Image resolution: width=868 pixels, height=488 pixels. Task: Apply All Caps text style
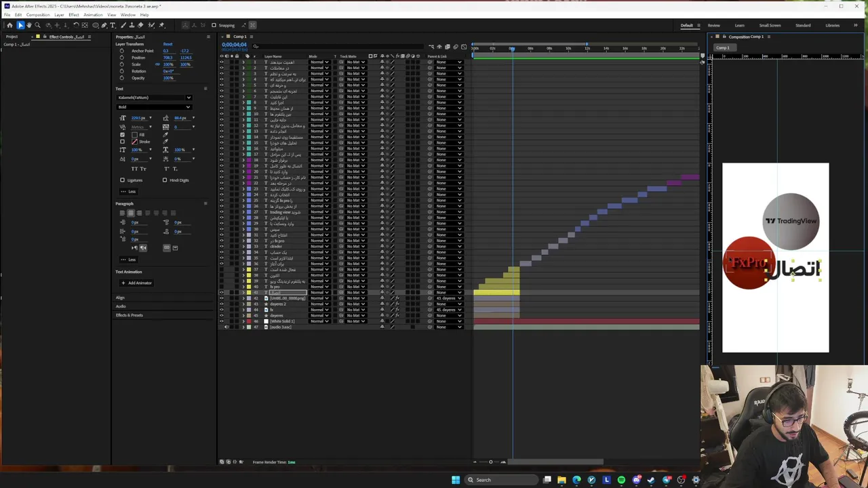(134, 169)
